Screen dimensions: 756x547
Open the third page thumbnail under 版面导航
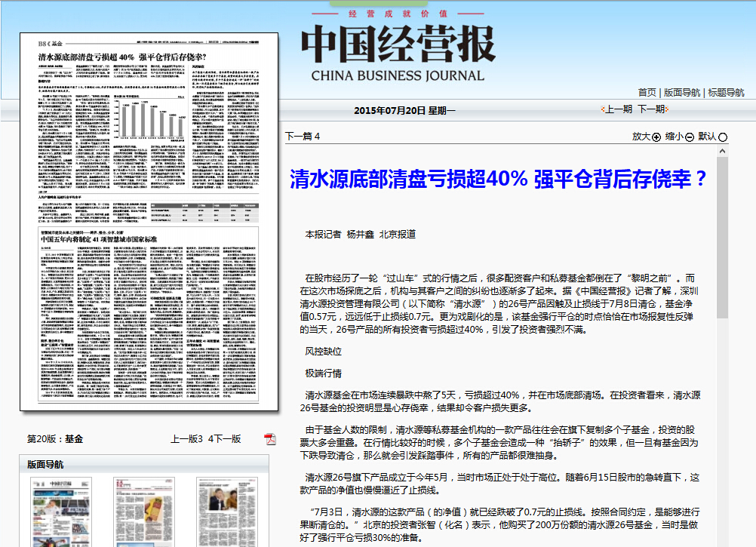[226, 512]
